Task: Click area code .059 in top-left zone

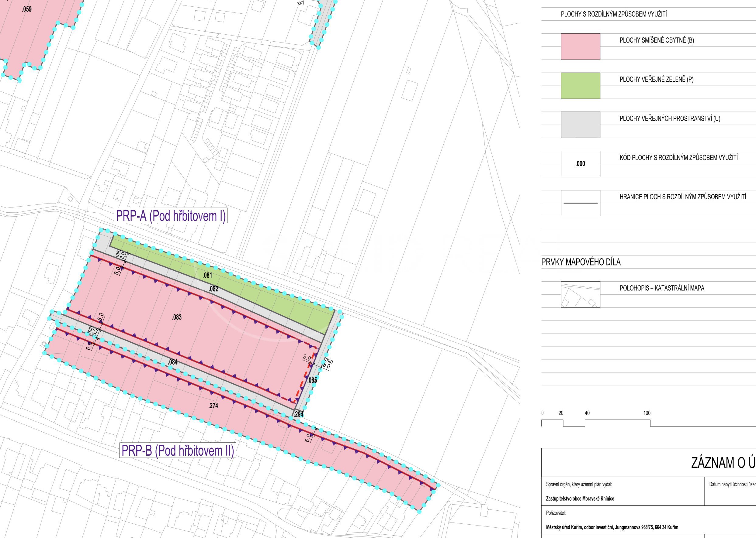Action: pyautogui.click(x=26, y=9)
